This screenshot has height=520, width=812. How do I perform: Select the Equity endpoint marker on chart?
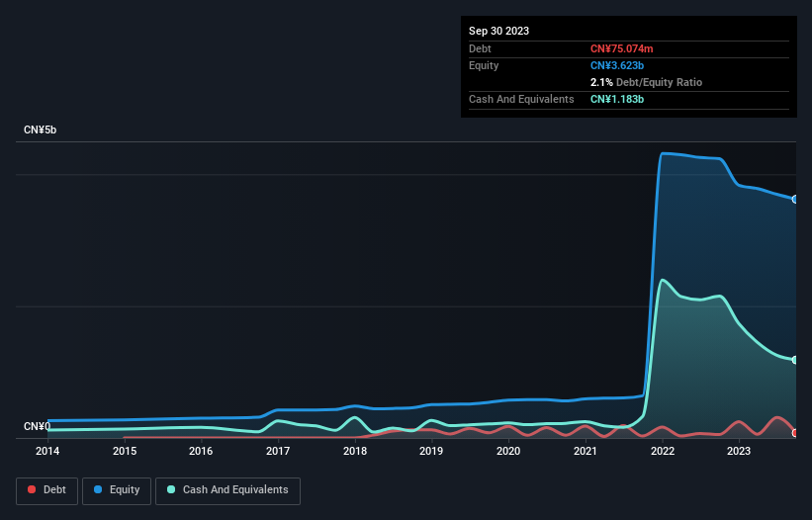coord(795,200)
